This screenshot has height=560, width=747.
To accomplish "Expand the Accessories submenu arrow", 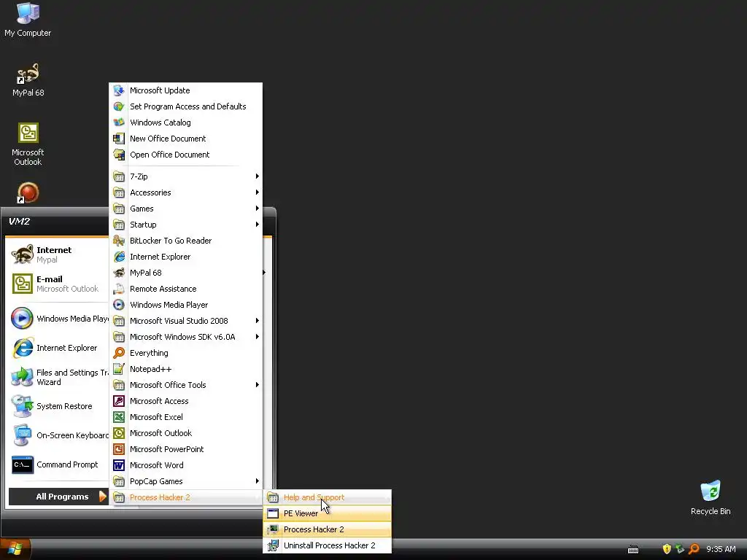I will 258,192.
